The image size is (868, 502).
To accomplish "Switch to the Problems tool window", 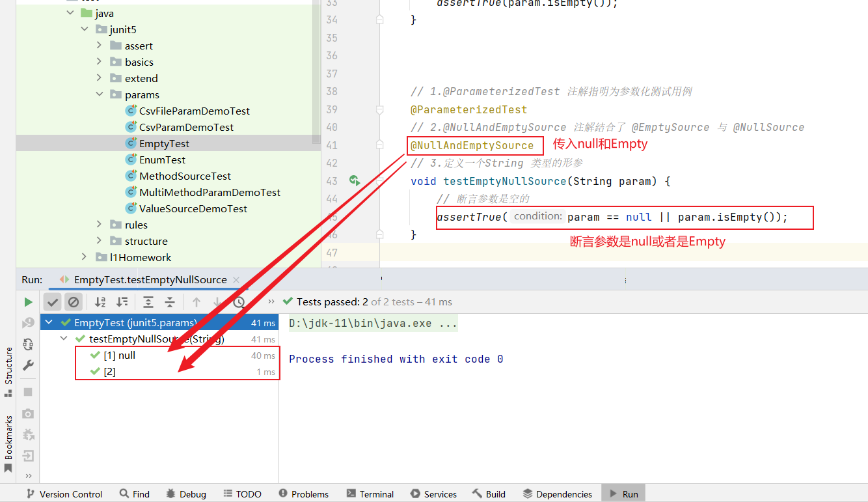I will (x=303, y=494).
